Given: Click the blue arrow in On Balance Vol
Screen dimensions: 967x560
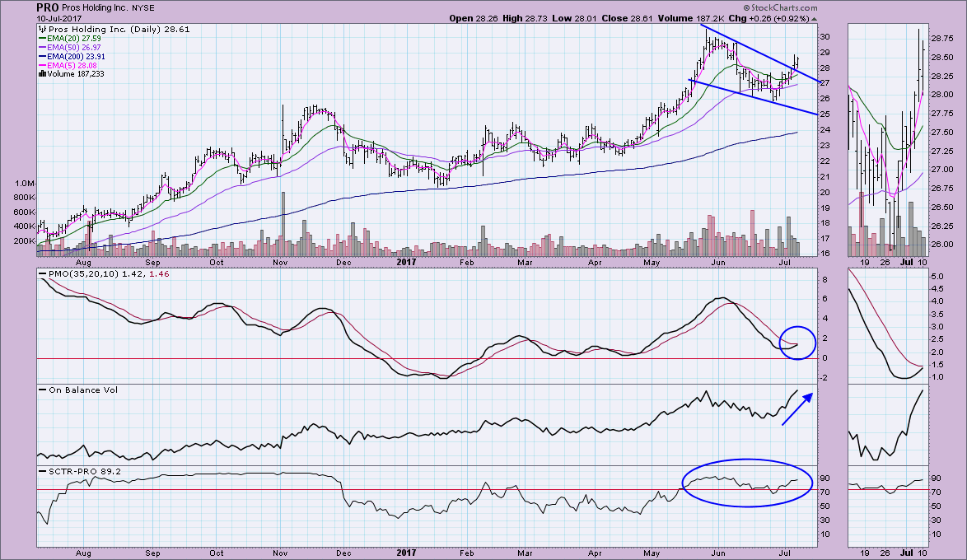Looking at the screenshot, I should (x=795, y=409).
